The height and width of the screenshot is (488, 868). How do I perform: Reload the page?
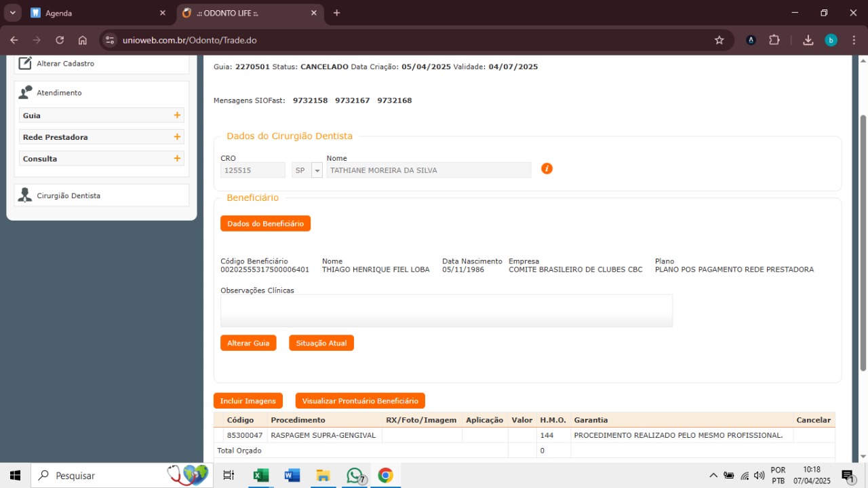point(60,40)
